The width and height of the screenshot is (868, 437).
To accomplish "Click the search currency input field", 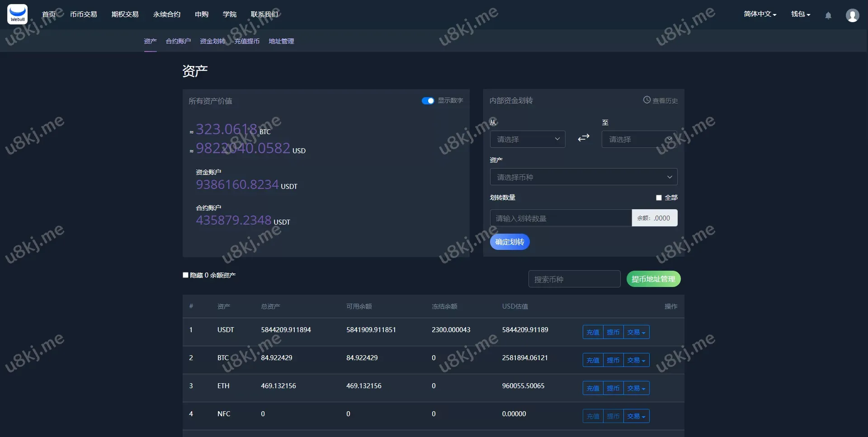I will (574, 279).
